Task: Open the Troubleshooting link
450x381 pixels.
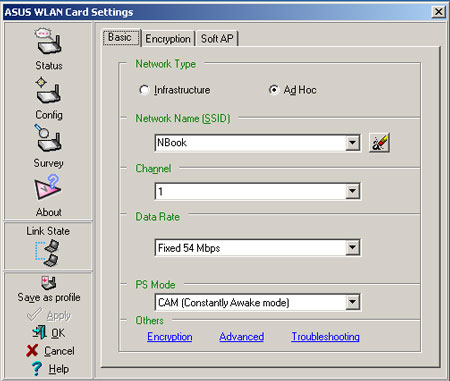Action: (326, 337)
